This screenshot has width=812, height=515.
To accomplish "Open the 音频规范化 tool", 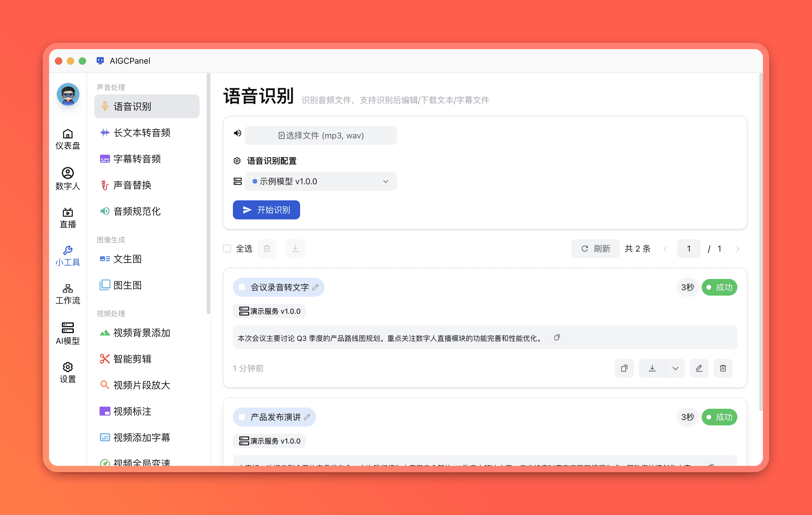I will [147, 211].
